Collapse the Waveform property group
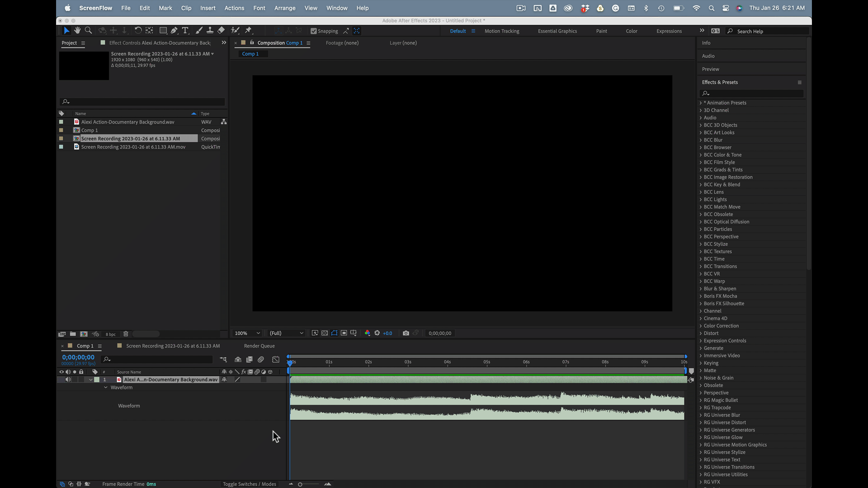 (106, 387)
